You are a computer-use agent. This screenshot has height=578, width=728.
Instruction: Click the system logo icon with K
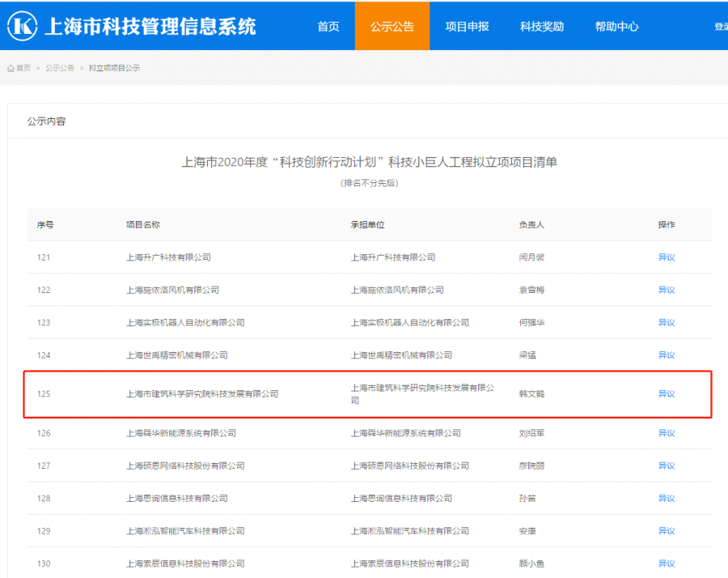point(23,26)
